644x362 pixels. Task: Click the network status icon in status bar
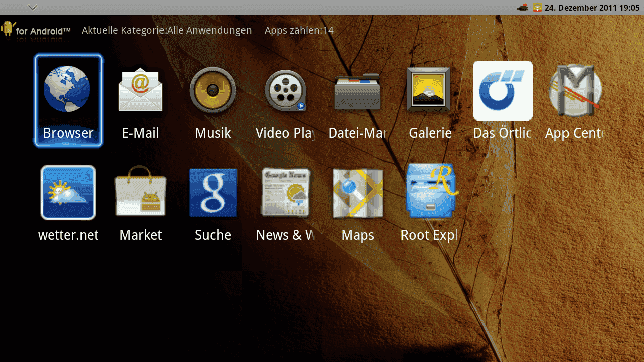point(537,8)
